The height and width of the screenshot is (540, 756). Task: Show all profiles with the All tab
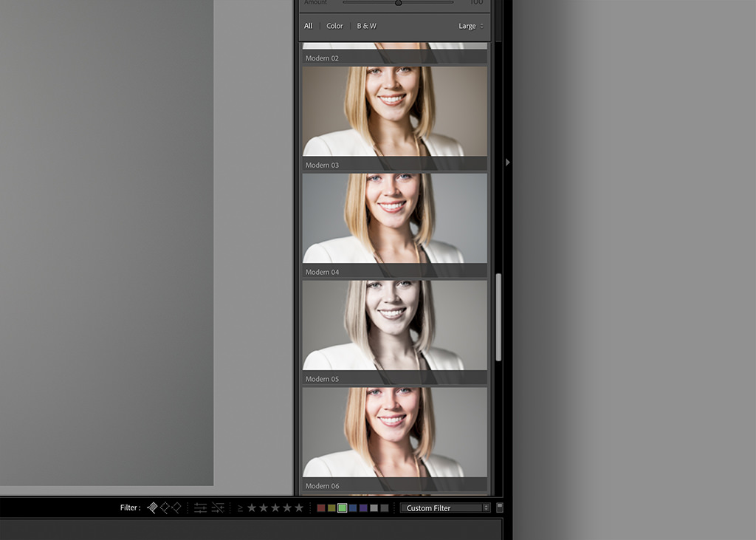click(x=308, y=26)
